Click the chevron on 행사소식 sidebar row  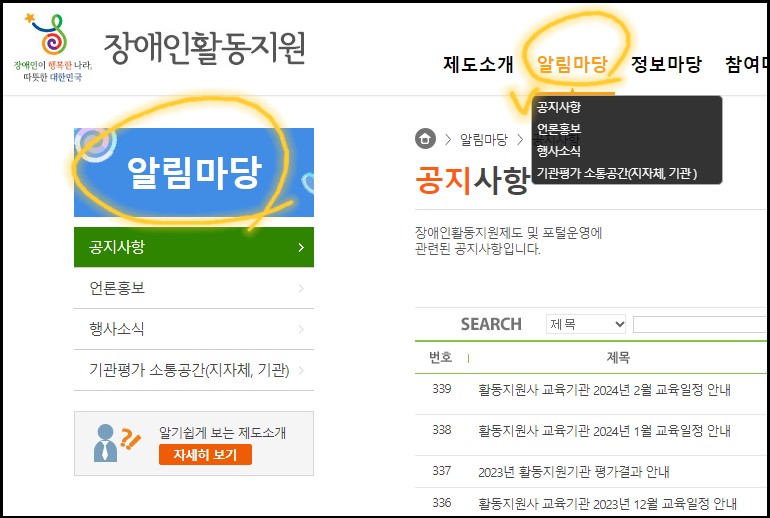click(301, 329)
